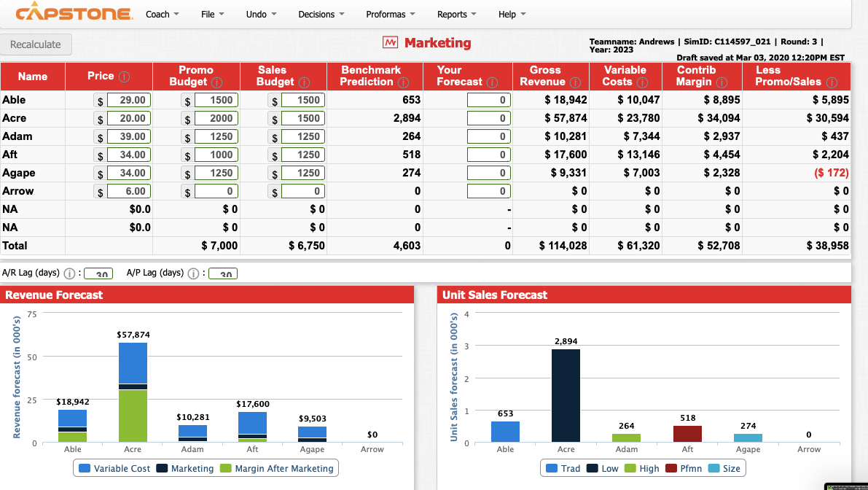Open the Decisions dropdown menu
The width and height of the screenshot is (868, 490).
318,14
